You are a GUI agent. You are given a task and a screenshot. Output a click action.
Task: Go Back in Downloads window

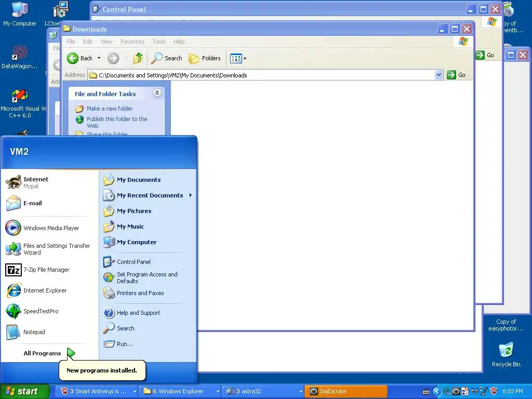[x=80, y=58]
